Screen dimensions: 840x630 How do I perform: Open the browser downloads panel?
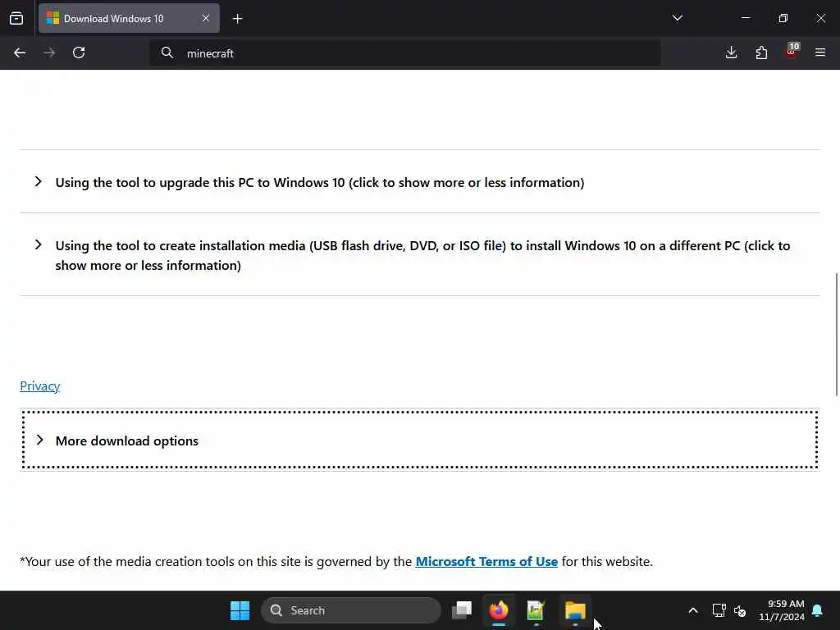point(731,52)
